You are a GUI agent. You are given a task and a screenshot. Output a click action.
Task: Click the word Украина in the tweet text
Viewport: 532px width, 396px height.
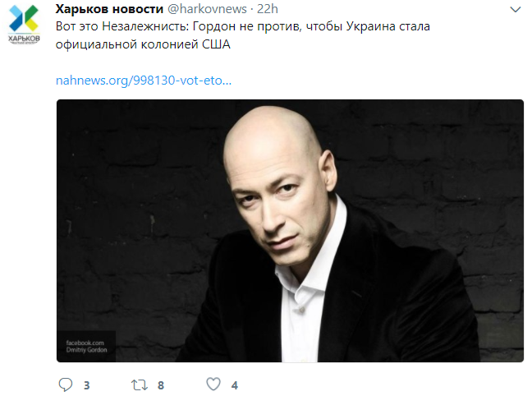pyautogui.click(x=370, y=26)
